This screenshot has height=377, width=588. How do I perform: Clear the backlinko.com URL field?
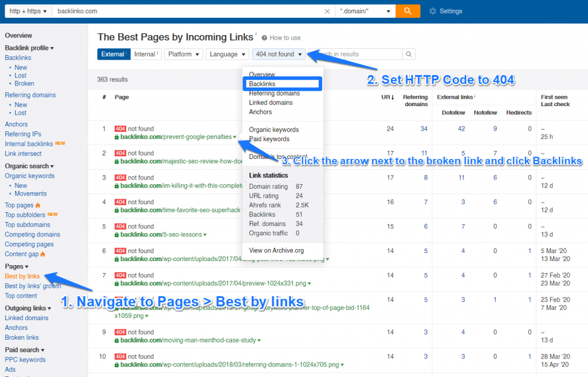tap(327, 11)
